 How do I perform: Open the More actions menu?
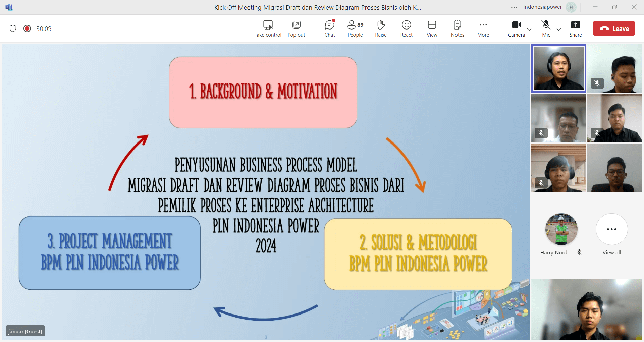[x=483, y=28]
